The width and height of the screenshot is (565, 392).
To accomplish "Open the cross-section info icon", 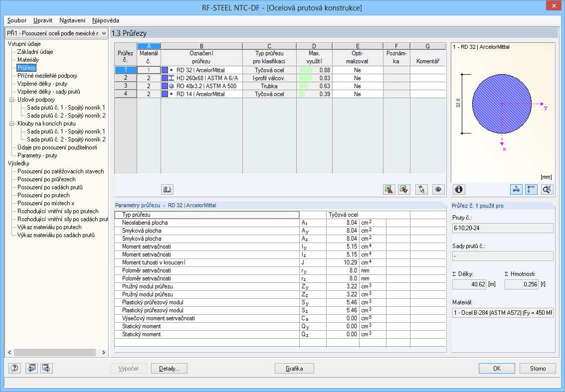I will pos(459,189).
